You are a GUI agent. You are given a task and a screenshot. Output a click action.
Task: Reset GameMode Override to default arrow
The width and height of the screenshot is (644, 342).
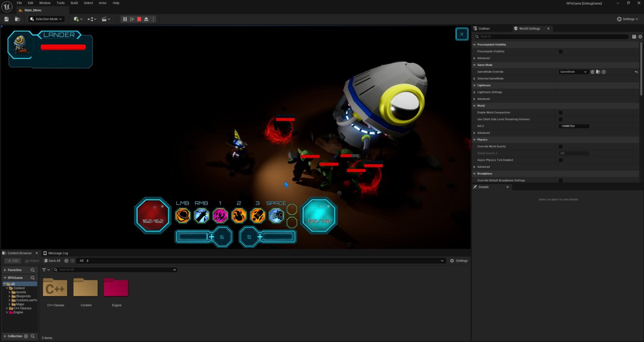(x=636, y=72)
